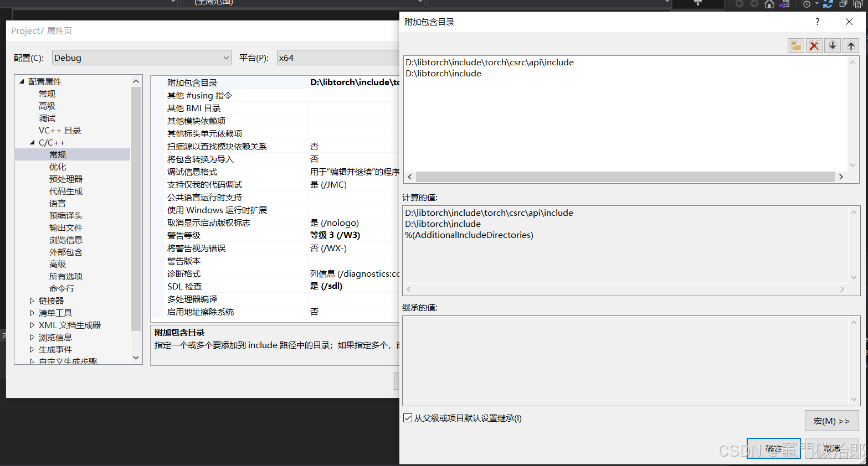868x466 pixels.
Task: Move the selected include directory down
Action: coord(833,45)
